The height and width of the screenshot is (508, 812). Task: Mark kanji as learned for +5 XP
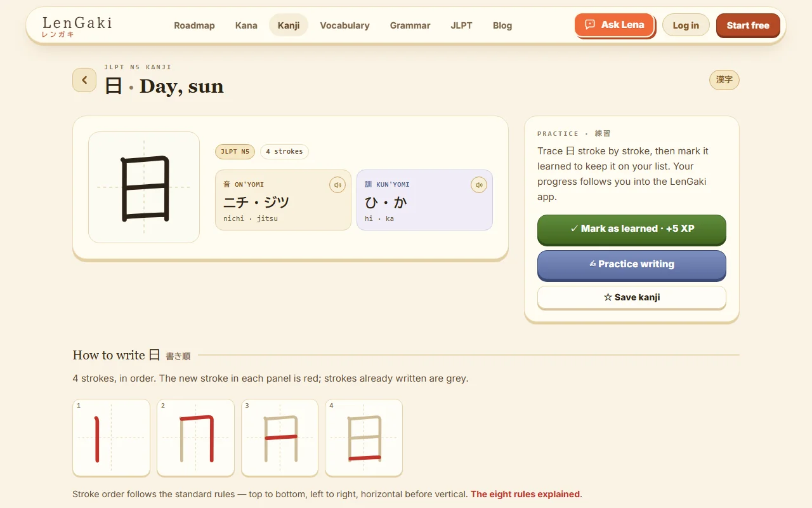click(631, 229)
